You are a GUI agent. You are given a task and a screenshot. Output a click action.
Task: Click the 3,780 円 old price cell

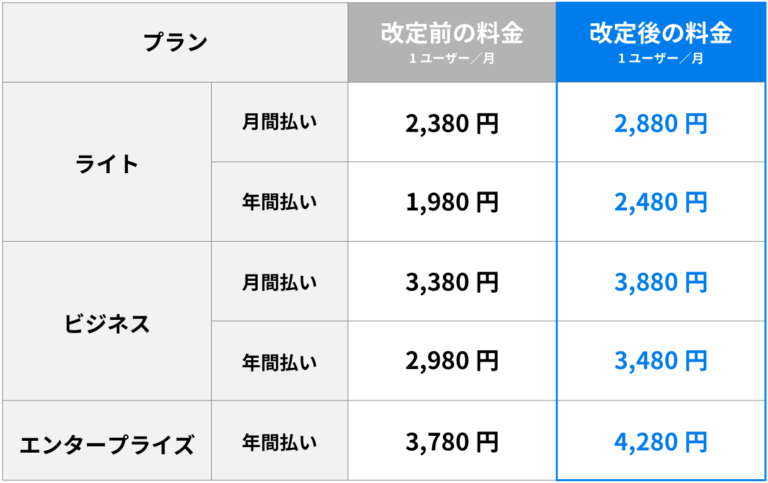tap(452, 442)
